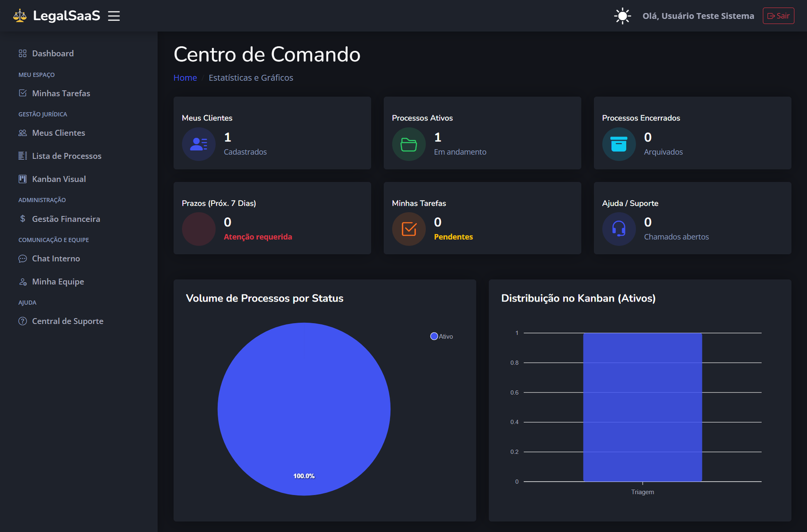The height and width of the screenshot is (532, 807).
Task: Expand the Administração section header
Action: click(x=42, y=200)
